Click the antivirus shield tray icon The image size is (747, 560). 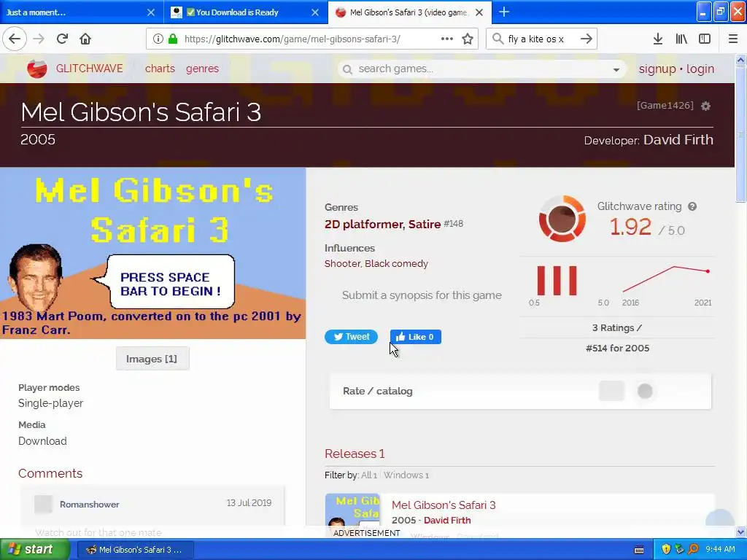(666, 549)
